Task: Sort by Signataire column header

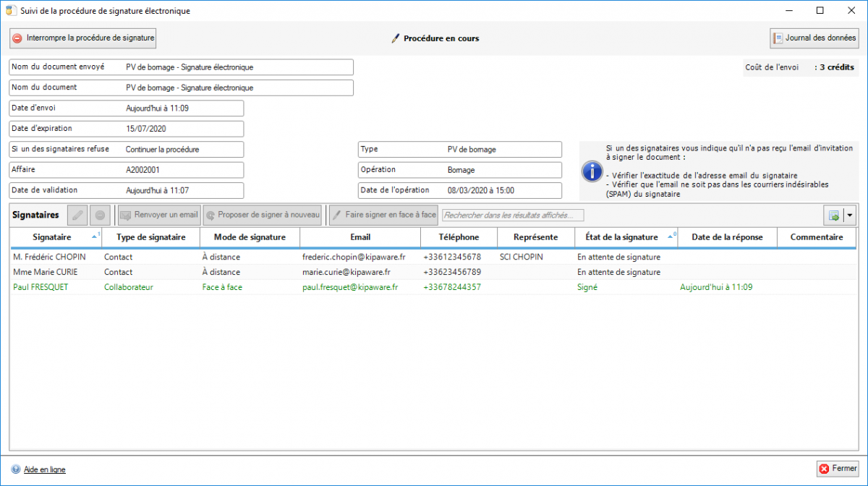Action: point(52,237)
